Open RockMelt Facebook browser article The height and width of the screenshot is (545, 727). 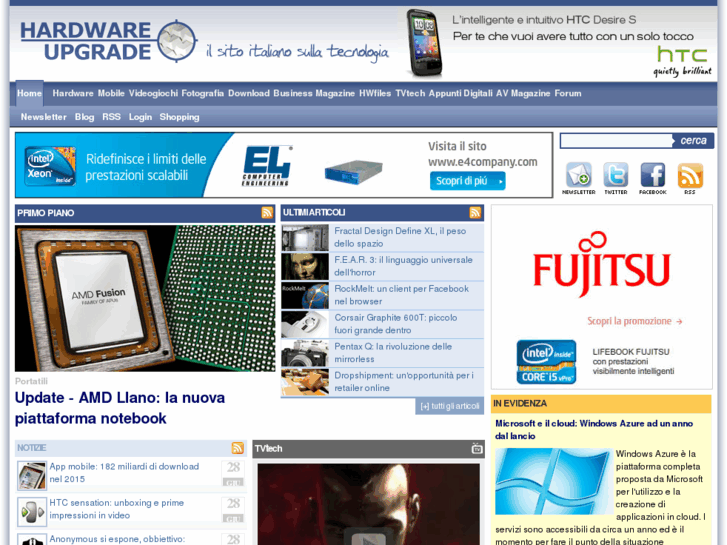pyautogui.click(x=402, y=295)
